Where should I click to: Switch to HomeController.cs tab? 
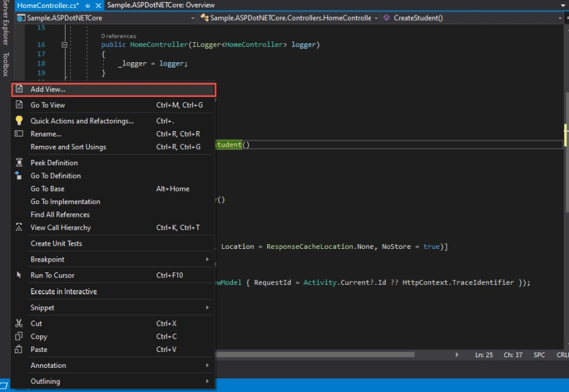48,5
